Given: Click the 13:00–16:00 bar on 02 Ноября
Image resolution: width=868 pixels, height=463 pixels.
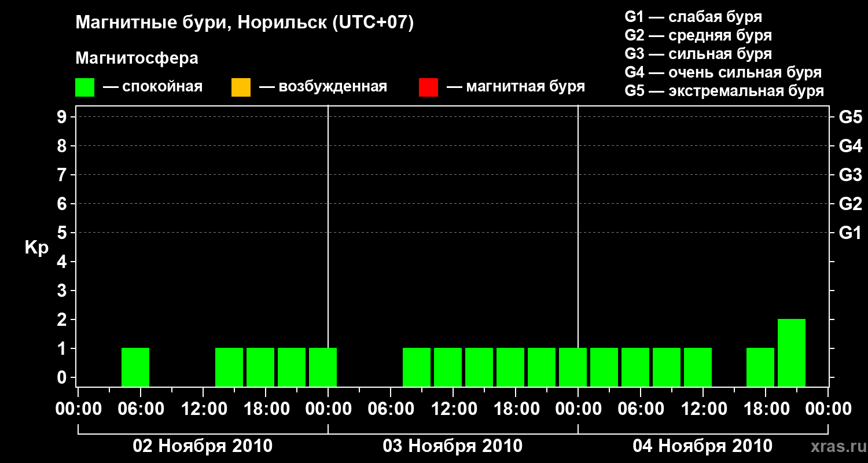Looking at the screenshot, I should point(229,367).
